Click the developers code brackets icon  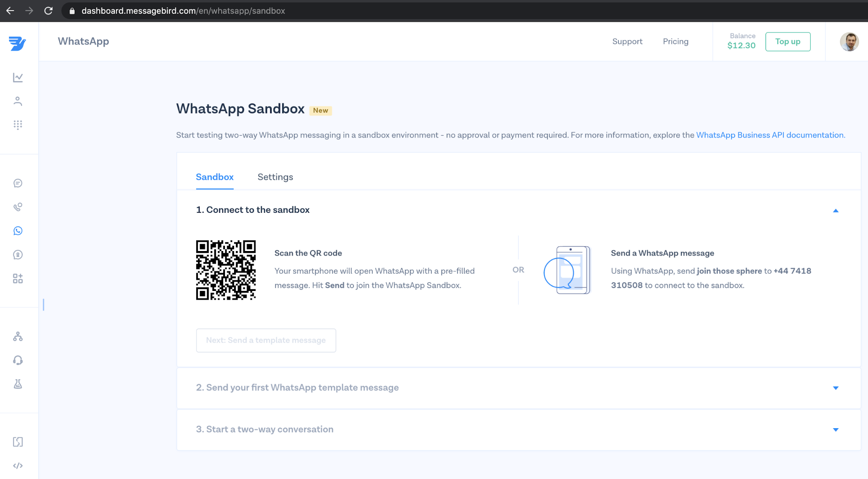pos(18,466)
